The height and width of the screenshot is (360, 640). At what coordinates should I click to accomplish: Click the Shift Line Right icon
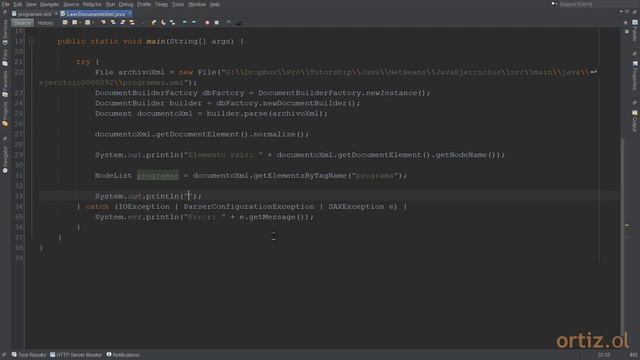(x=194, y=22)
